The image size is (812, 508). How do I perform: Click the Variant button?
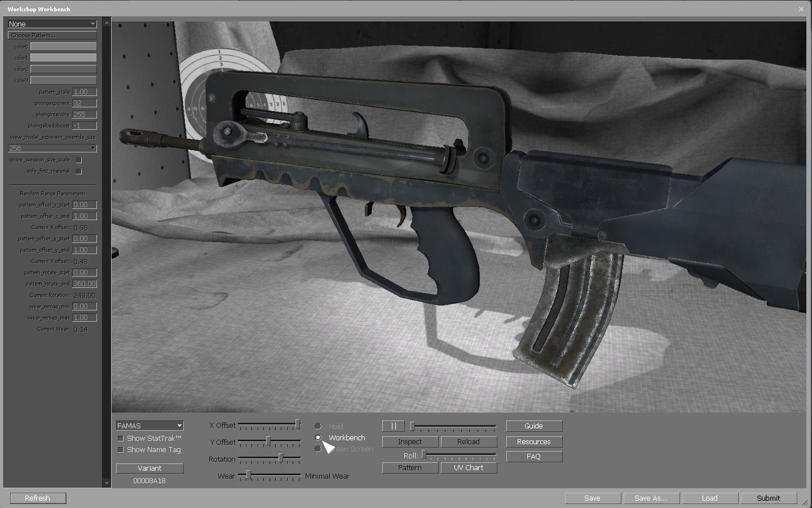(149, 468)
